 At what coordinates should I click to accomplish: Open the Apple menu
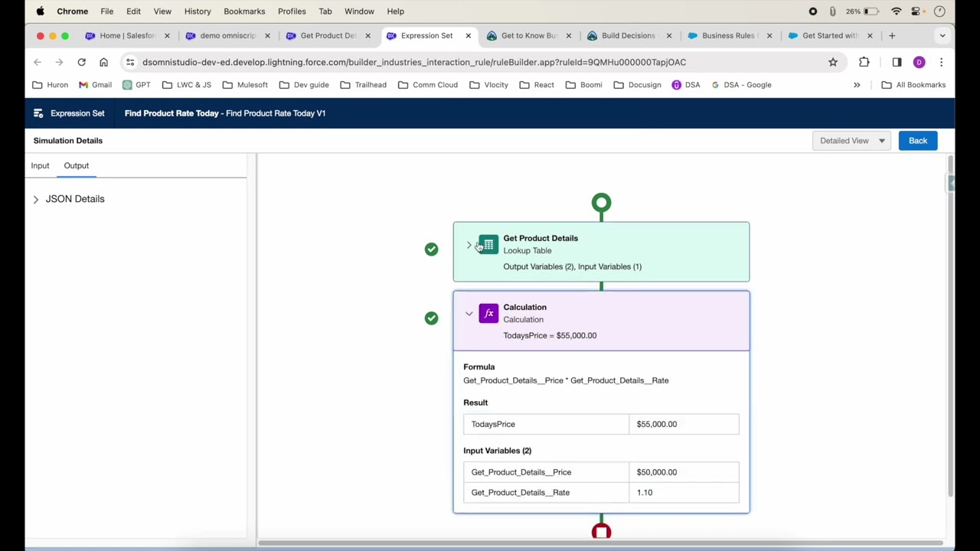40,11
